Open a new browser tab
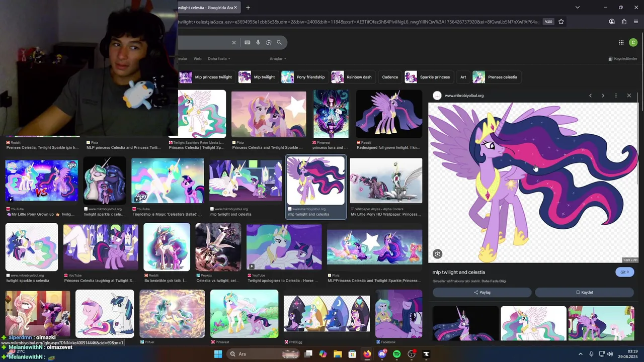The height and width of the screenshot is (362, 644). tap(248, 8)
